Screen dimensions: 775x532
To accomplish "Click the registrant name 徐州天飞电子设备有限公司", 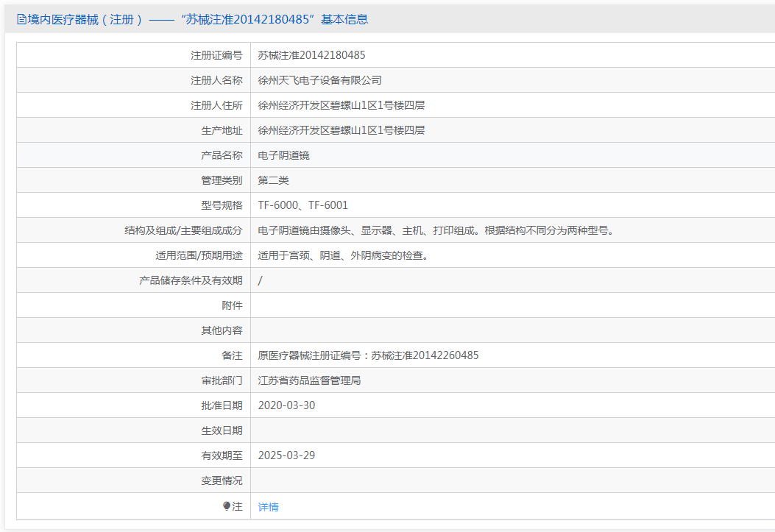I will tap(319, 80).
